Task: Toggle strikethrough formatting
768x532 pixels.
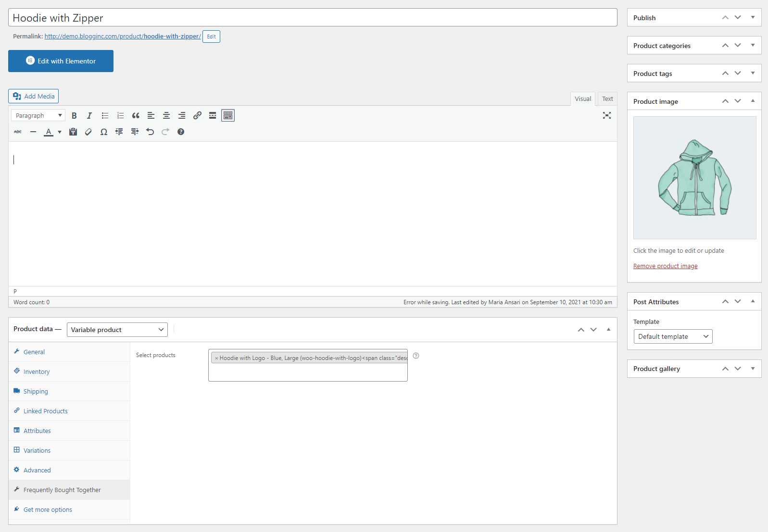Action: point(18,132)
